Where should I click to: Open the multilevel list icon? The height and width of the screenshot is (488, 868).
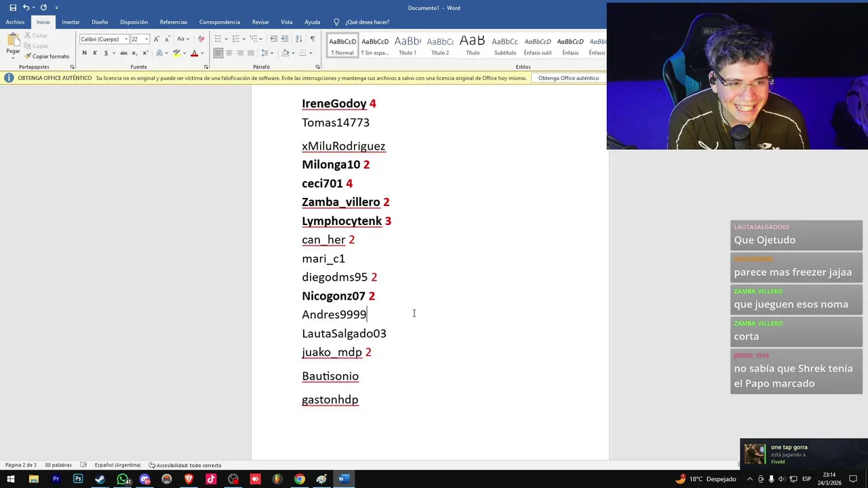[253, 39]
